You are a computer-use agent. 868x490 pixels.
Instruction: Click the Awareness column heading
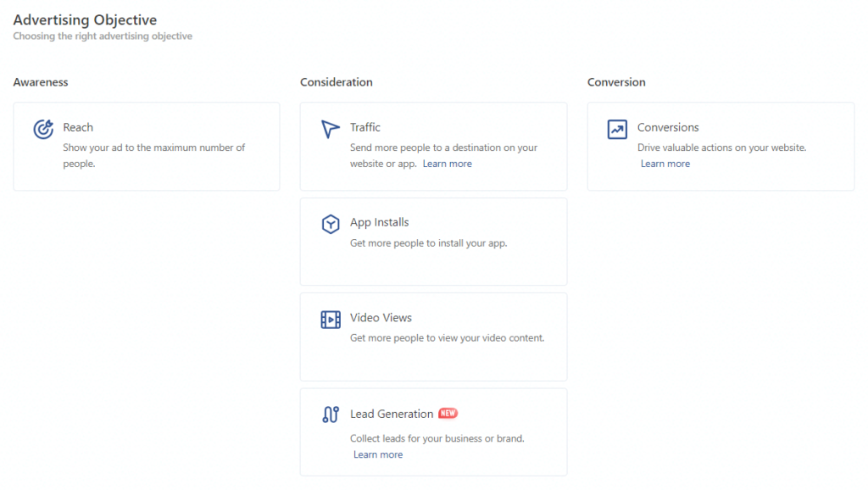(x=41, y=82)
